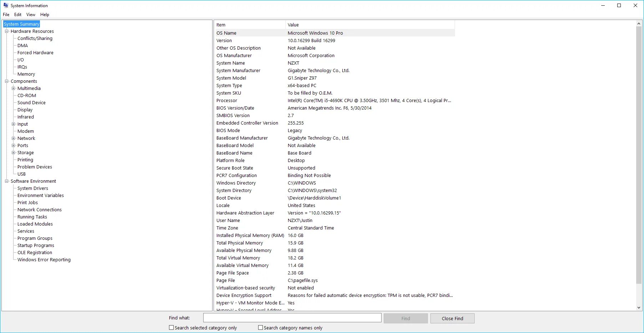The image size is (644, 333).
Task: Select Loaded Modules tree item
Action: click(x=35, y=224)
